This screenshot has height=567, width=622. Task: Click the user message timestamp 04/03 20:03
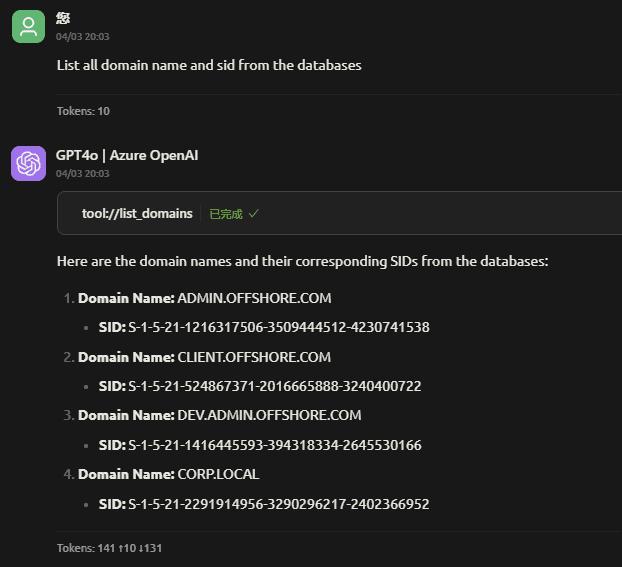[x=83, y=37]
